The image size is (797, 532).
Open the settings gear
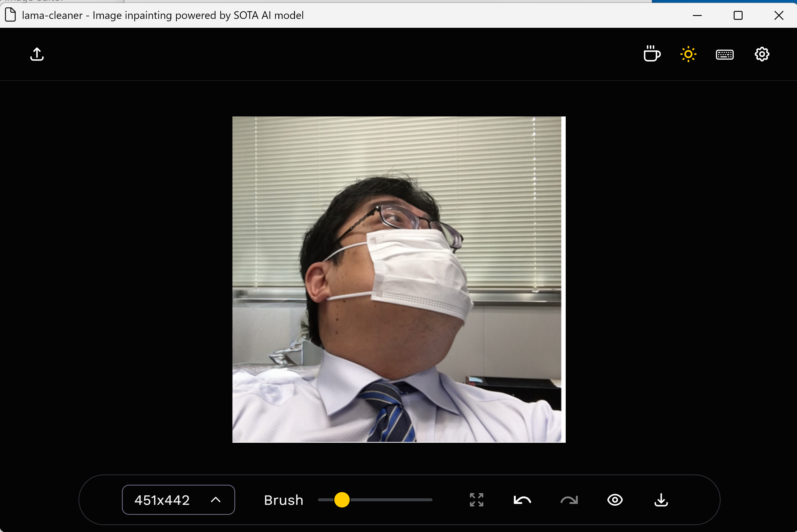coord(762,54)
